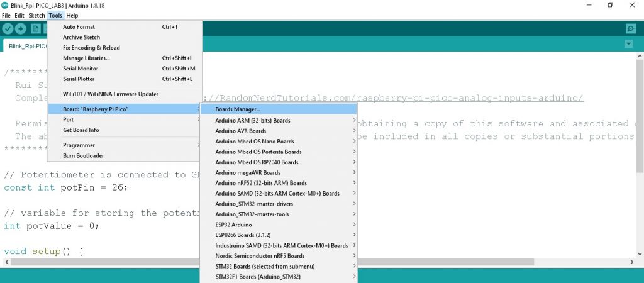Expand the Port submenu
644x283 pixels.
click(125, 119)
